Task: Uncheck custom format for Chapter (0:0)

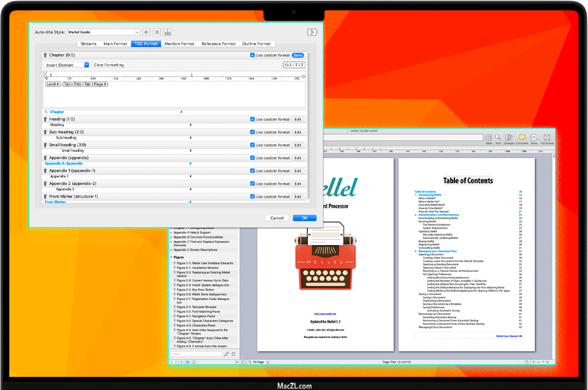Action: tap(253, 55)
